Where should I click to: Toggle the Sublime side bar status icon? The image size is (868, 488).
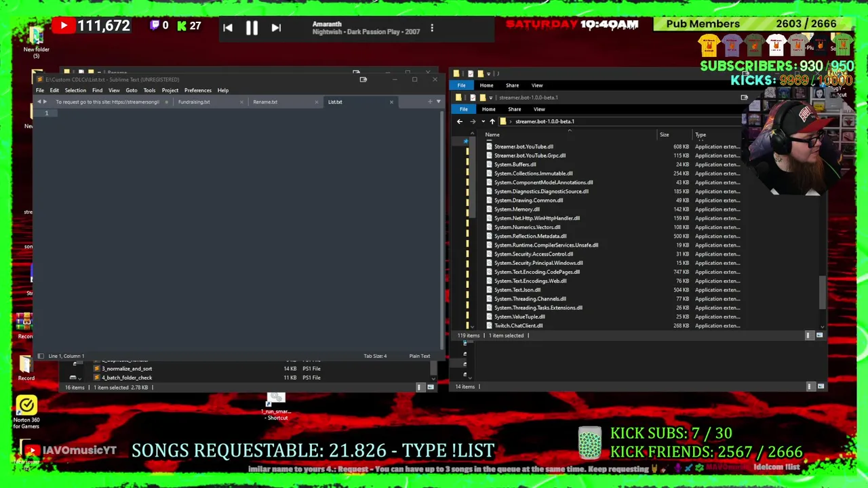click(x=41, y=356)
